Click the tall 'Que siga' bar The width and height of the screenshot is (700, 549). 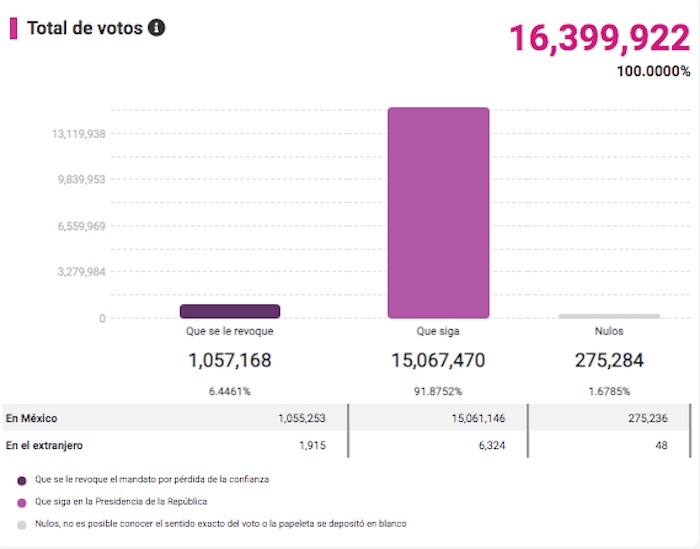click(439, 212)
